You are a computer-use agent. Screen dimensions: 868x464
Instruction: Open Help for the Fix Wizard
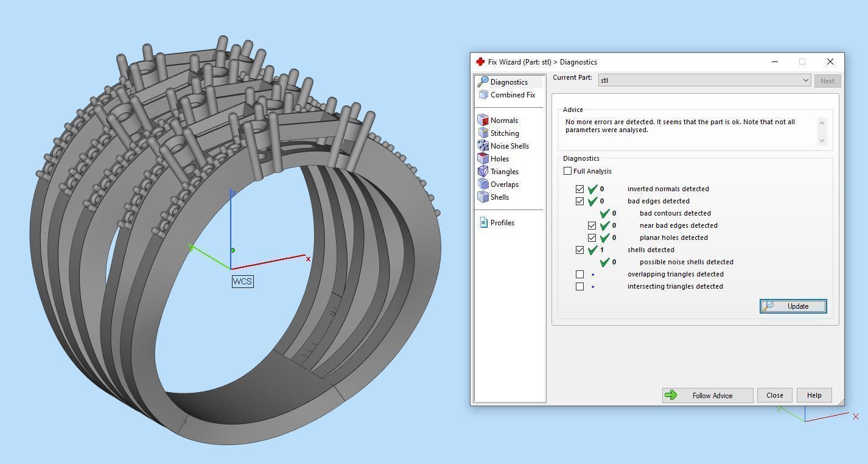[x=814, y=395]
